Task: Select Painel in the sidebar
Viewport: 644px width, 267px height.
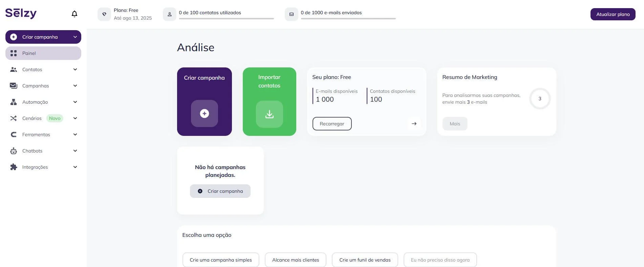Action: (x=43, y=53)
